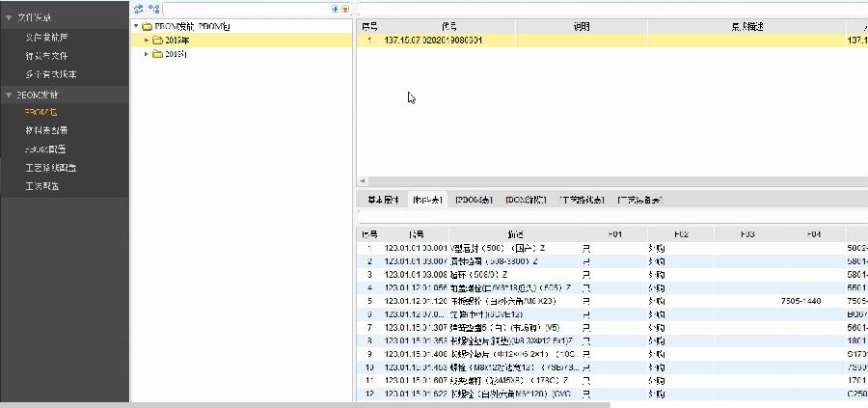
Task: Select upper table row 137.15.07.0202019080601
Action: coord(612,41)
